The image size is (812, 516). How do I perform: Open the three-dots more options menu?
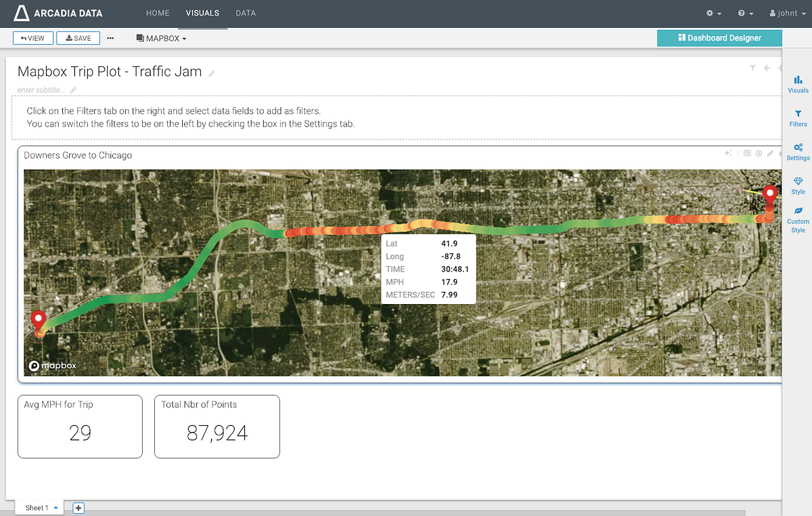click(x=110, y=39)
